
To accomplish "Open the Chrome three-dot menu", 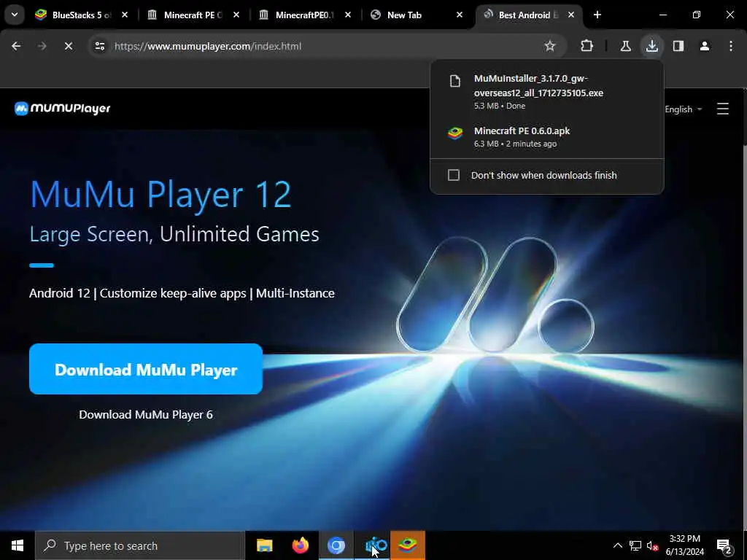I will (731, 46).
